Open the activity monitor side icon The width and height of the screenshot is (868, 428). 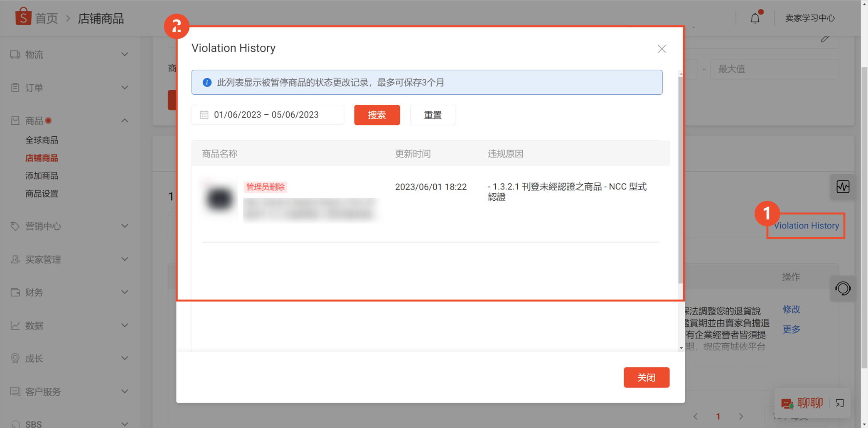(x=843, y=187)
